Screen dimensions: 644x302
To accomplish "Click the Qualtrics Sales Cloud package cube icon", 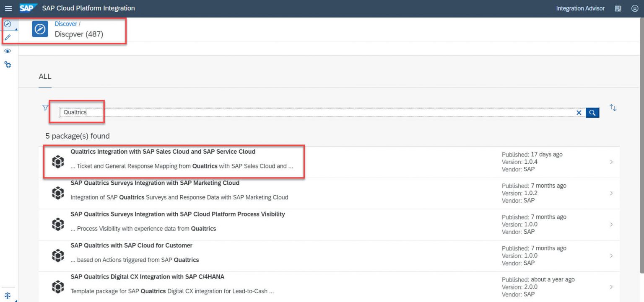I will click(x=58, y=161).
